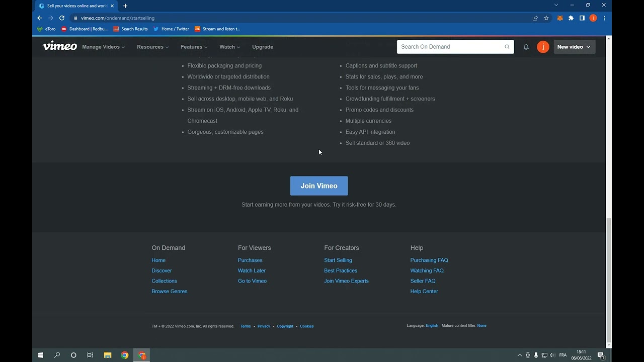Open the Discover link
This screenshot has width=644, height=362.
tap(162, 270)
